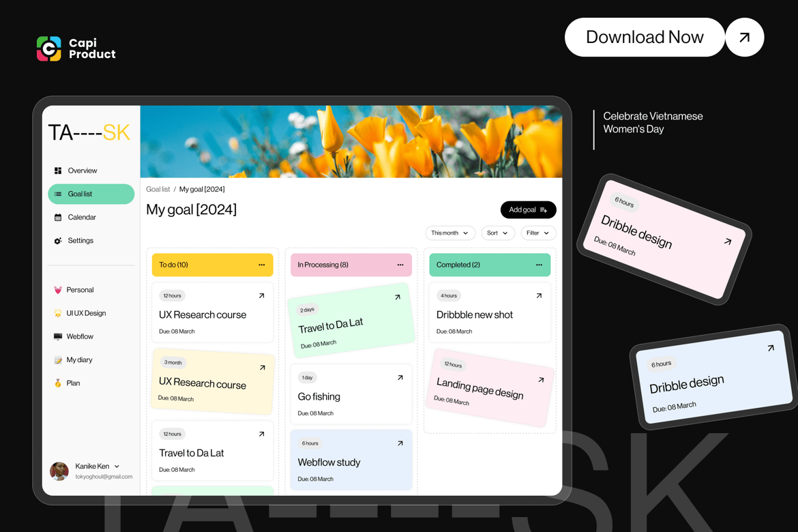Click the Capi Product logo icon
This screenshot has width=798, height=532.
[x=49, y=49]
